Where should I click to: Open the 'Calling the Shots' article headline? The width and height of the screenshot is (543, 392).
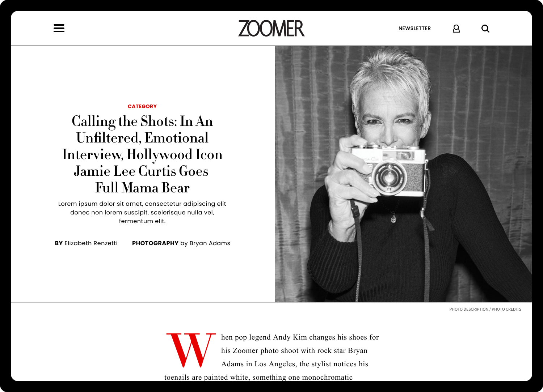[x=142, y=154]
